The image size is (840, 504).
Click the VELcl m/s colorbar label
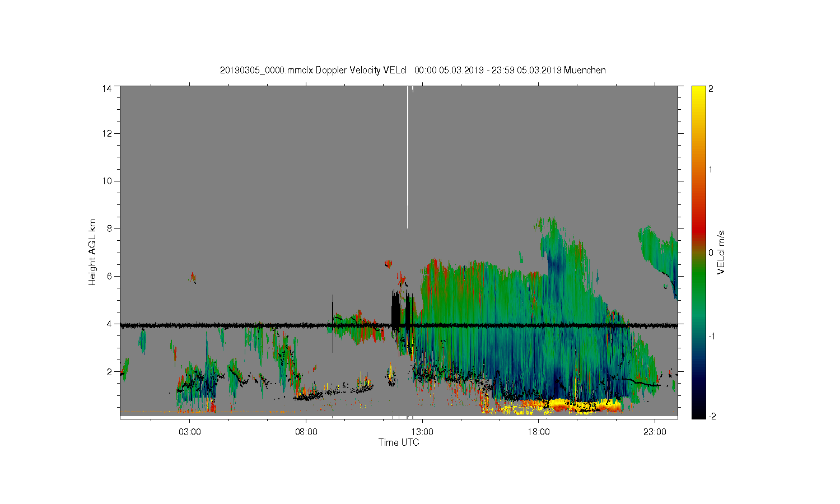[721, 252]
